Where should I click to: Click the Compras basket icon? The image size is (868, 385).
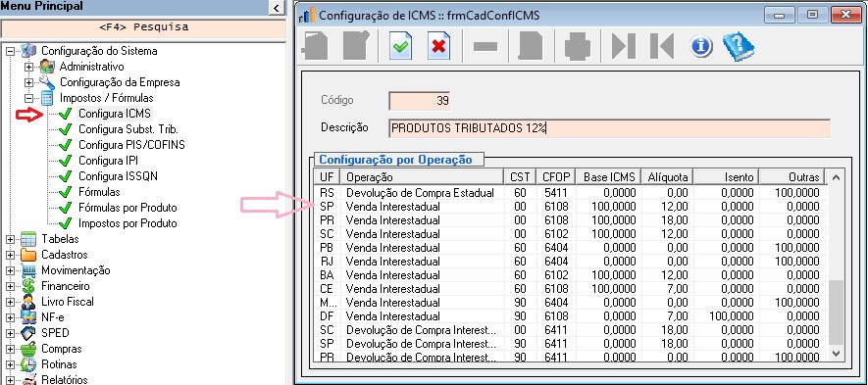click(28, 349)
